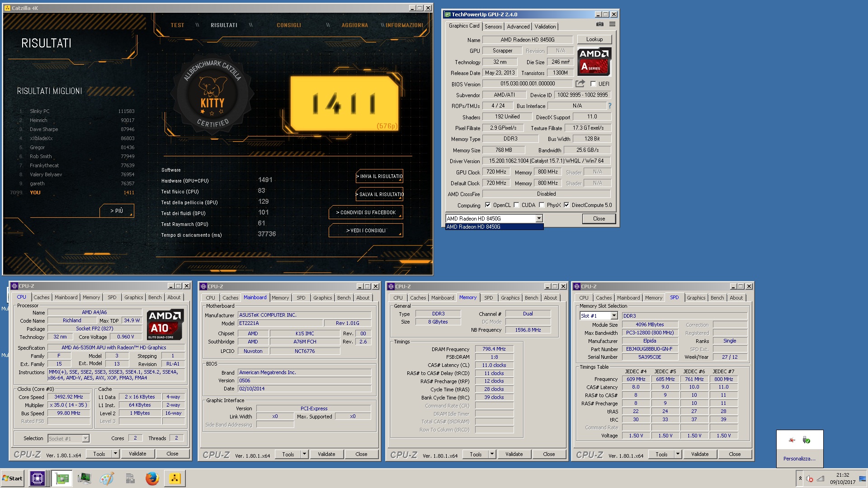Image resolution: width=868 pixels, height=488 pixels.
Task: Click the red molecule tray icon
Action: point(792,440)
